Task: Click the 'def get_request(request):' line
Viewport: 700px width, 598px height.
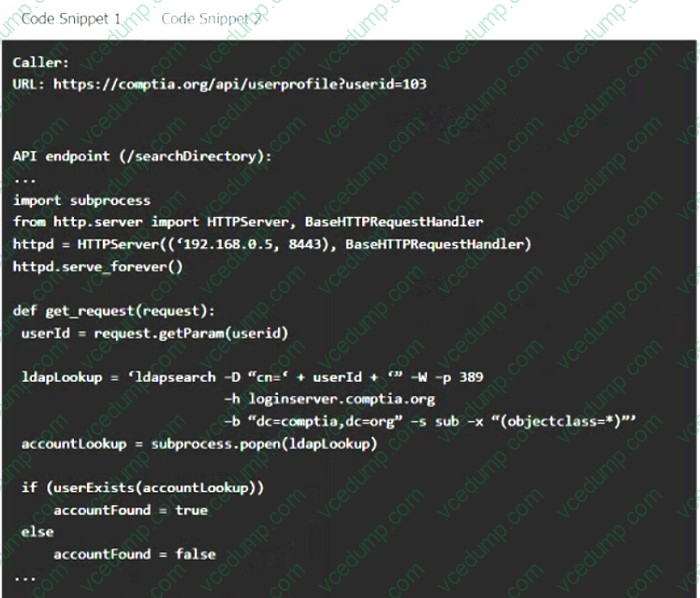Action: point(114,311)
